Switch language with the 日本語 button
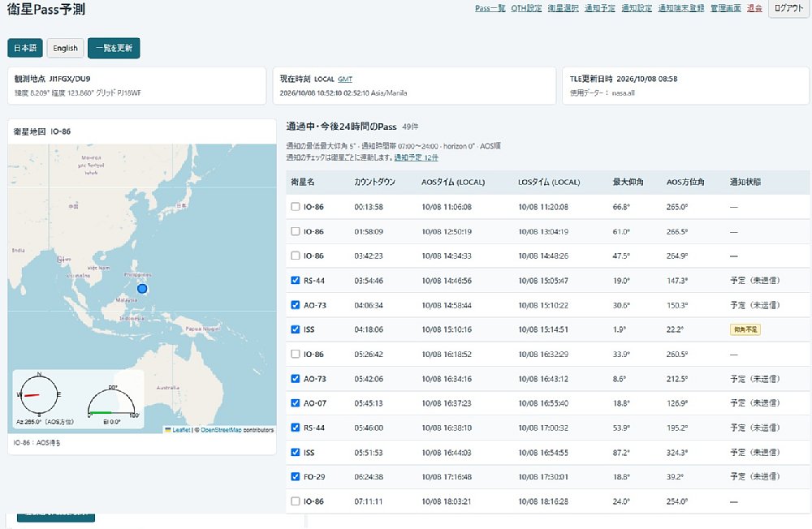 coord(25,48)
